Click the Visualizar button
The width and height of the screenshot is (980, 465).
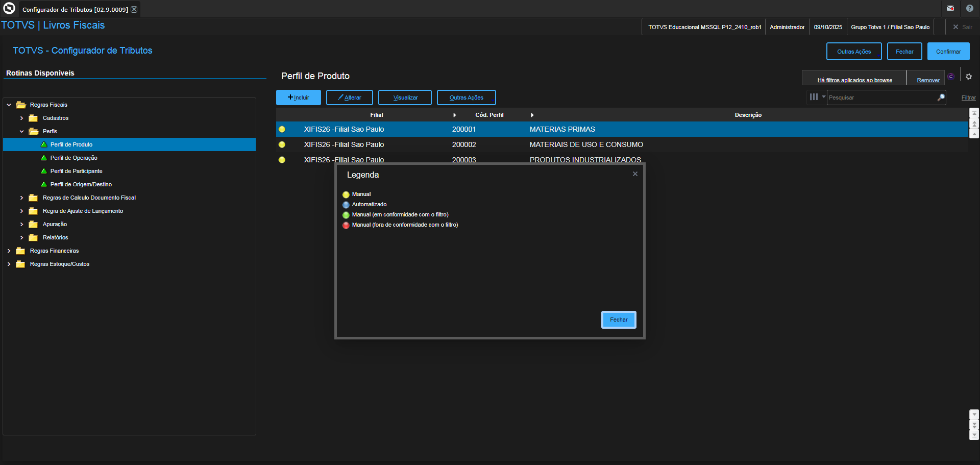(405, 97)
